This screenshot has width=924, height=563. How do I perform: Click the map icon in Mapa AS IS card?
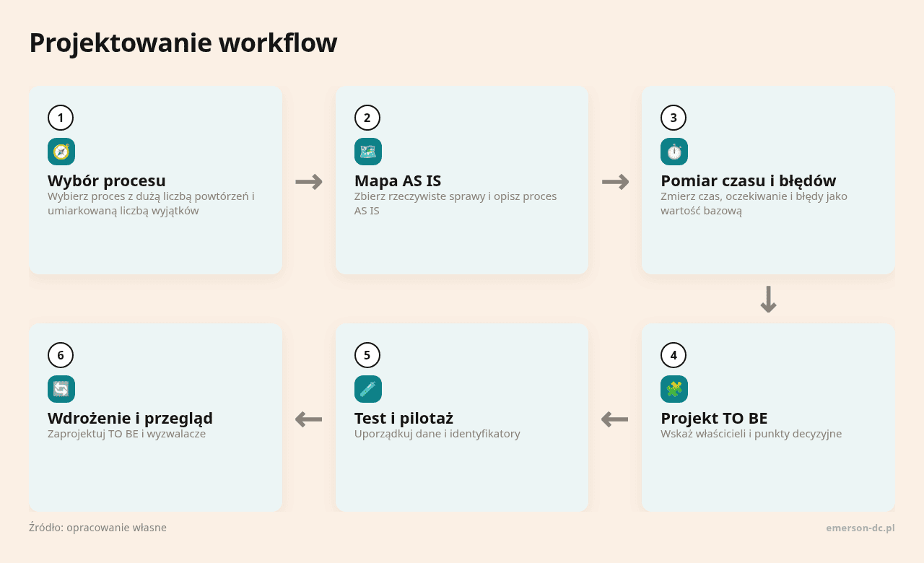(368, 152)
